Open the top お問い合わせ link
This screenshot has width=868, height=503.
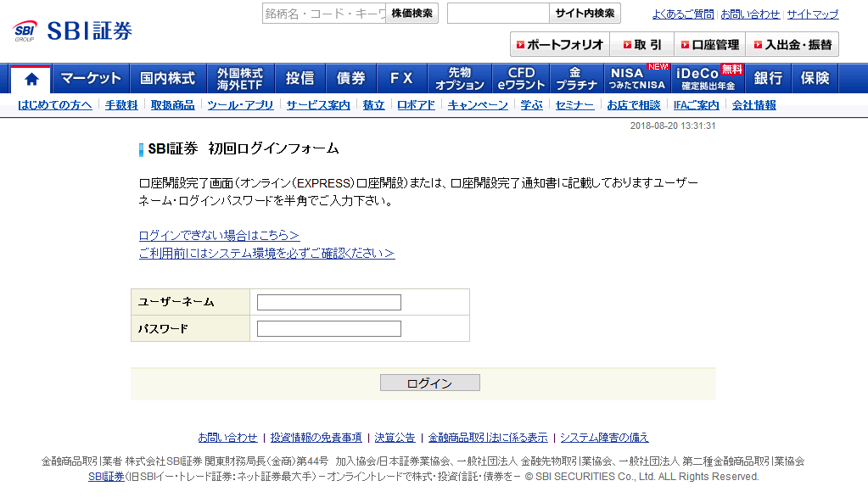click(x=750, y=14)
